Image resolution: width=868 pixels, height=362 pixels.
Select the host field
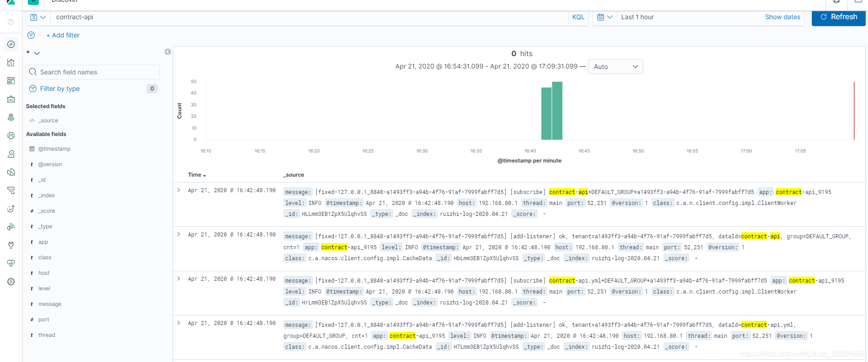point(44,273)
